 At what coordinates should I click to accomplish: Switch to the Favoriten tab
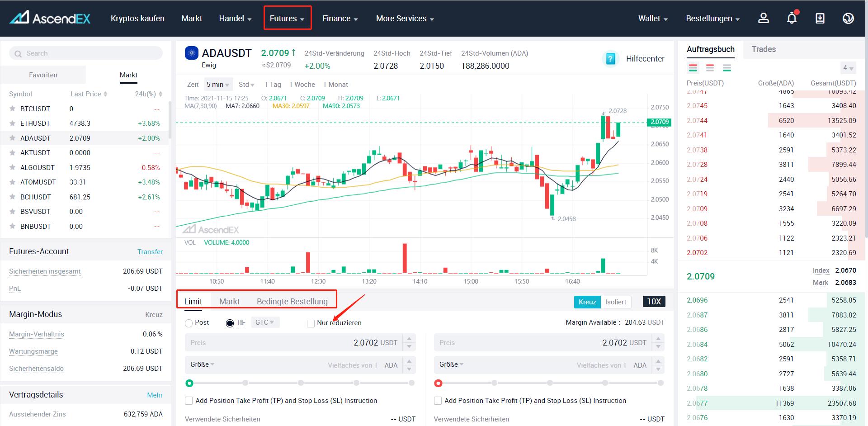43,75
